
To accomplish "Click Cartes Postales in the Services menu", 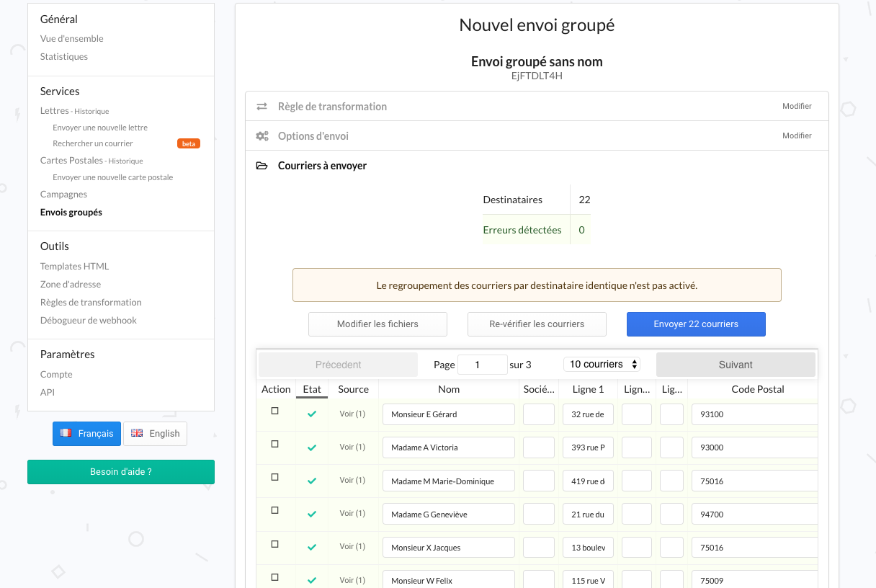I will click(71, 161).
